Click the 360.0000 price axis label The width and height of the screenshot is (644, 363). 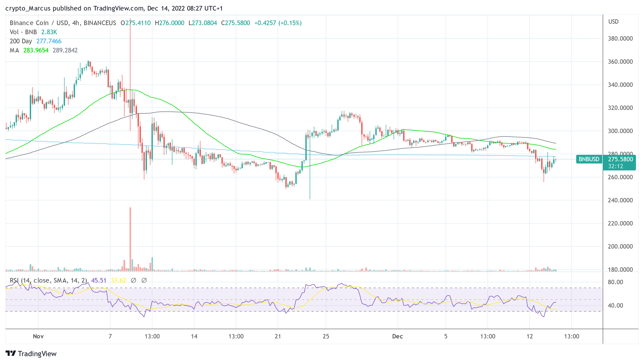[x=620, y=62]
